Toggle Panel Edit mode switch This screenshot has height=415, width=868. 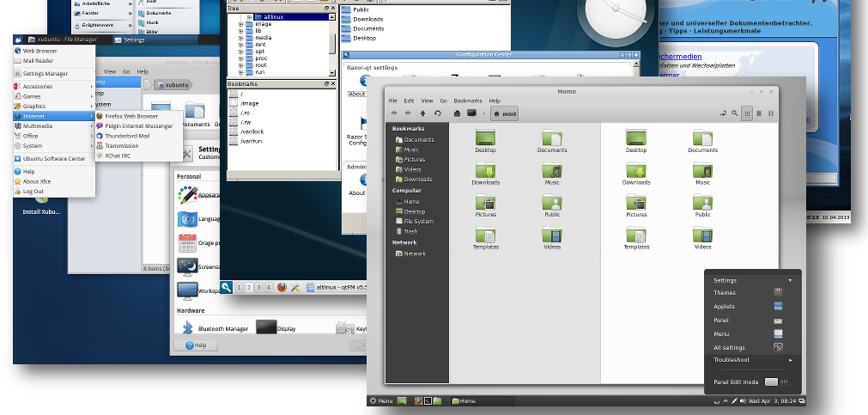777,381
